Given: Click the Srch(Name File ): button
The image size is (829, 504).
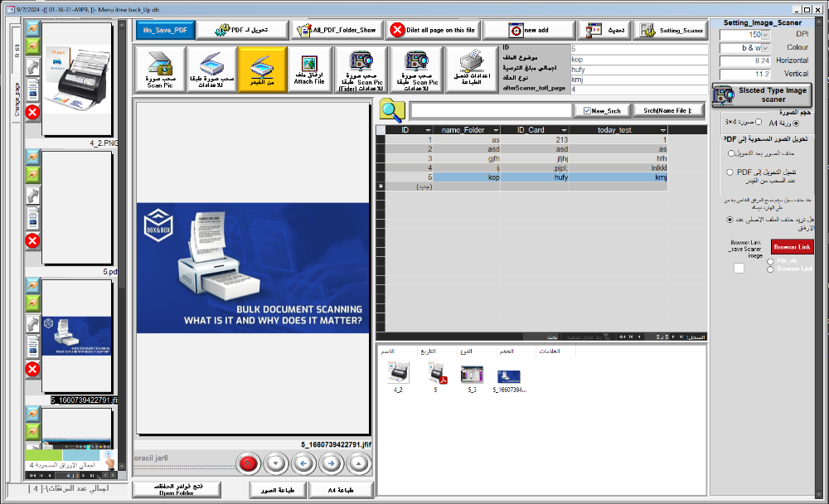Looking at the screenshot, I should click(x=668, y=110).
